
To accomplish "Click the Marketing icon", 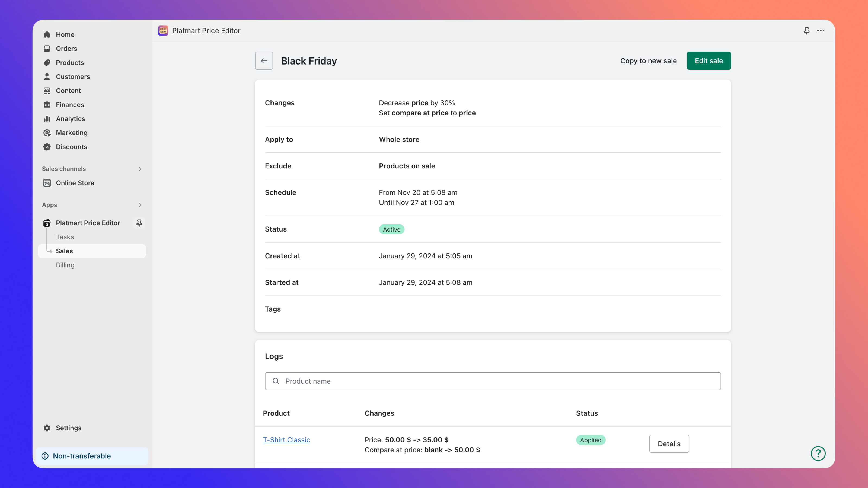I will pyautogui.click(x=47, y=133).
